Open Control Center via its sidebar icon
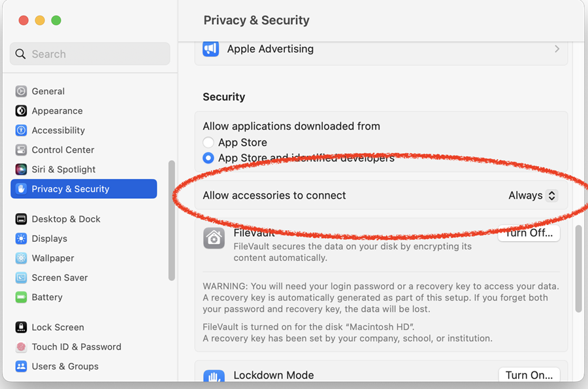Image resolution: width=588 pixels, height=389 pixels. pos(21,150)
